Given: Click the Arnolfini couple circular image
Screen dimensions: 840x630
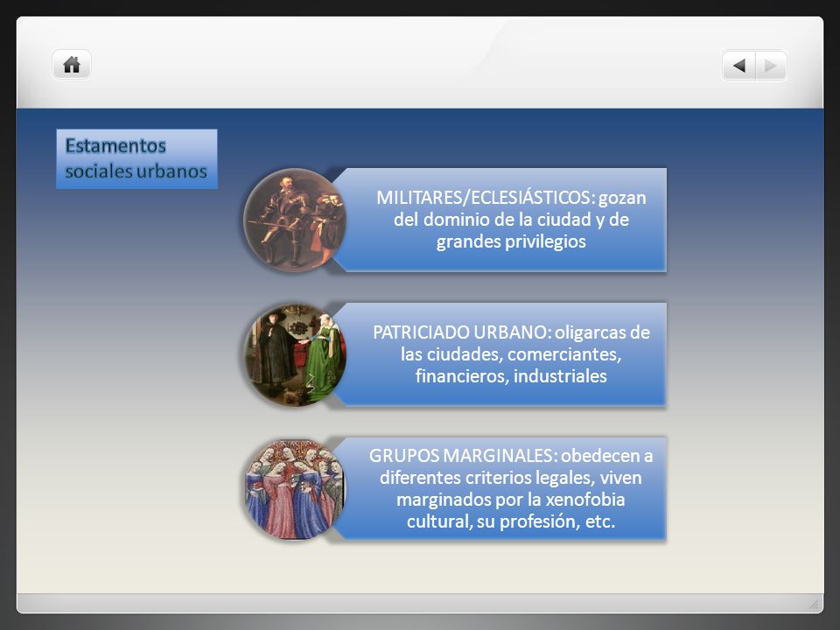Looking at the screenshot, I should (295, 354).
